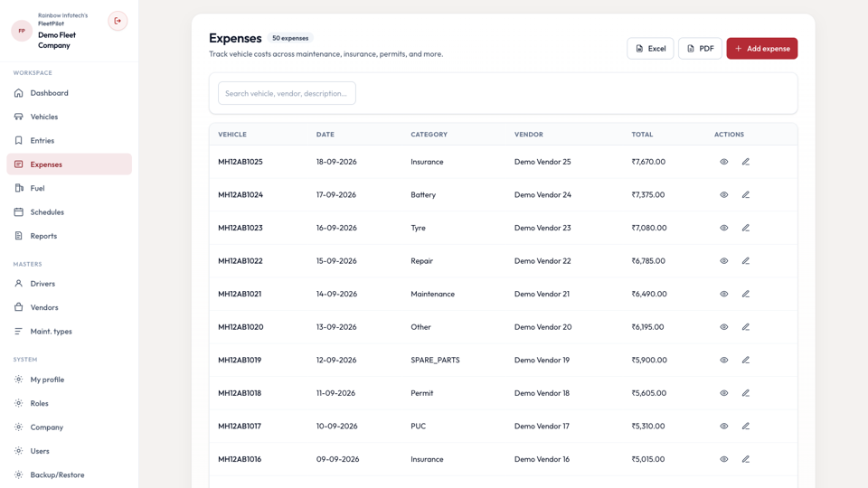The width and height of the screenshot is (868, 488).
Task: Open Schedules in the sidebar
Action: point(70,211)
